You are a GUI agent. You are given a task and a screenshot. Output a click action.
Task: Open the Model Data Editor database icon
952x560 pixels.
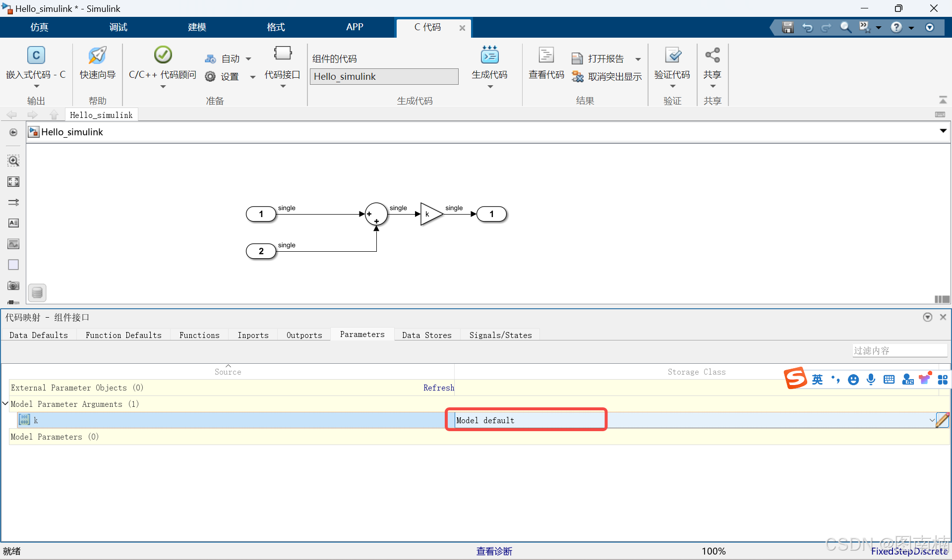tap(37, 293)
